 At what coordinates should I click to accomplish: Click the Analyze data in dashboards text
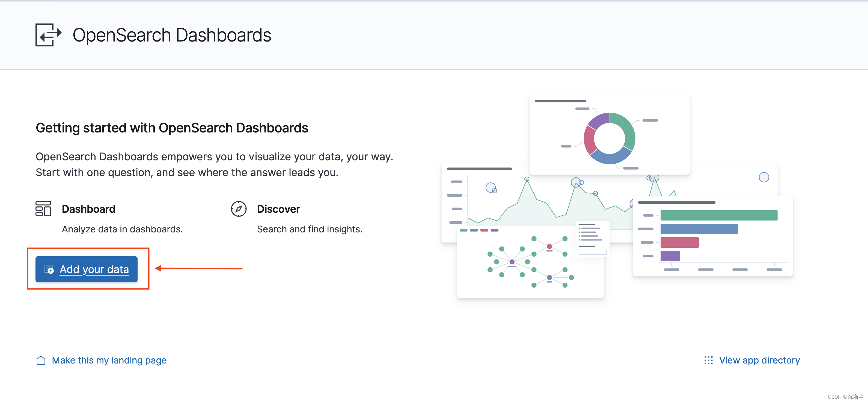122,229
